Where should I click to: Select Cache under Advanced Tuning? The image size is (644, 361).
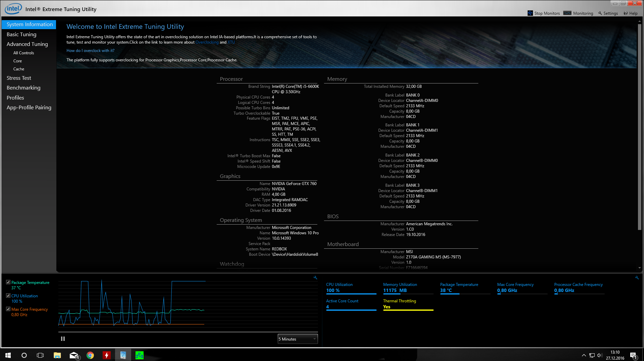19,69
